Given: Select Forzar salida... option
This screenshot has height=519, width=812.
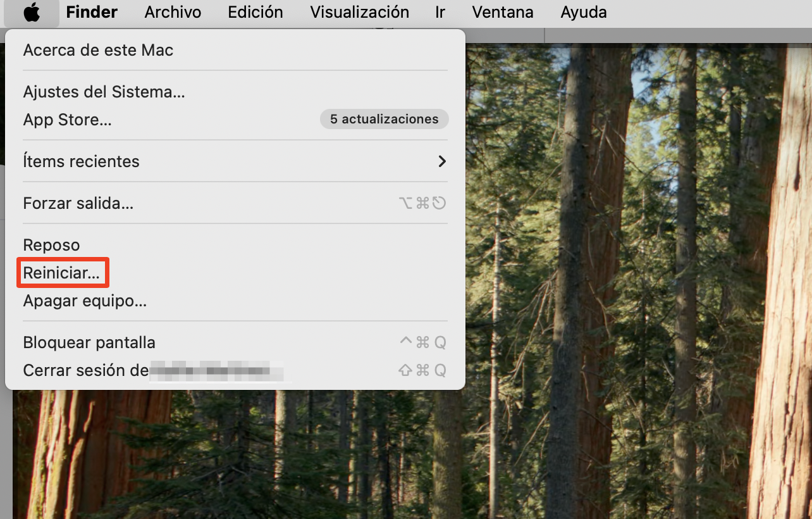Looking at the screenshot, I should (78, 203).
